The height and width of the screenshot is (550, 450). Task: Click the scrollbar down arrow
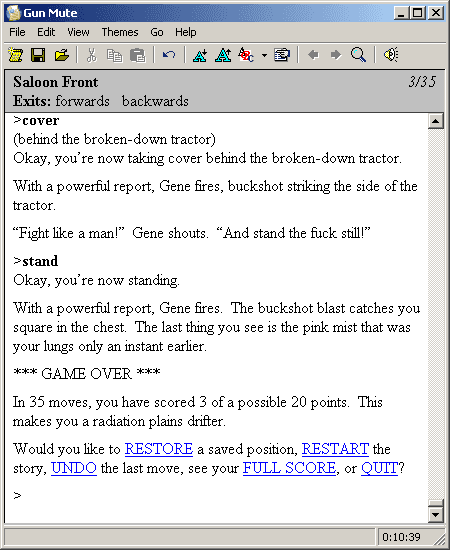click(x=436, y=515)
